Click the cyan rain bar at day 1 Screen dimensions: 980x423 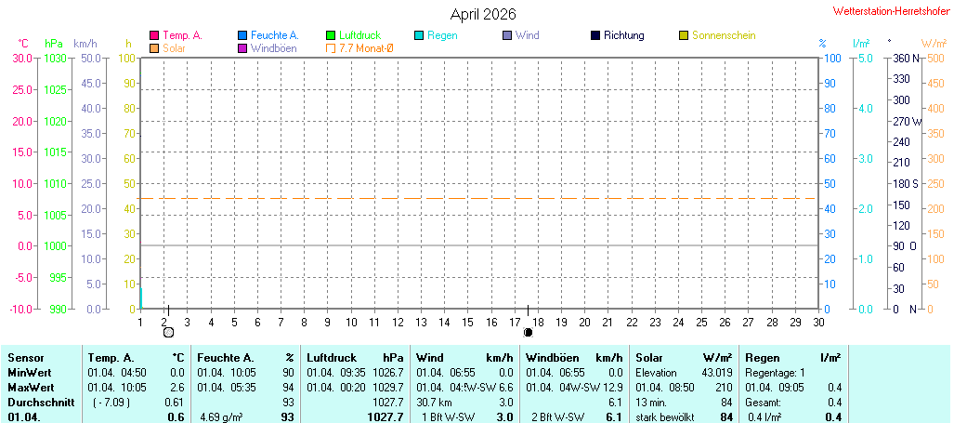141,297
